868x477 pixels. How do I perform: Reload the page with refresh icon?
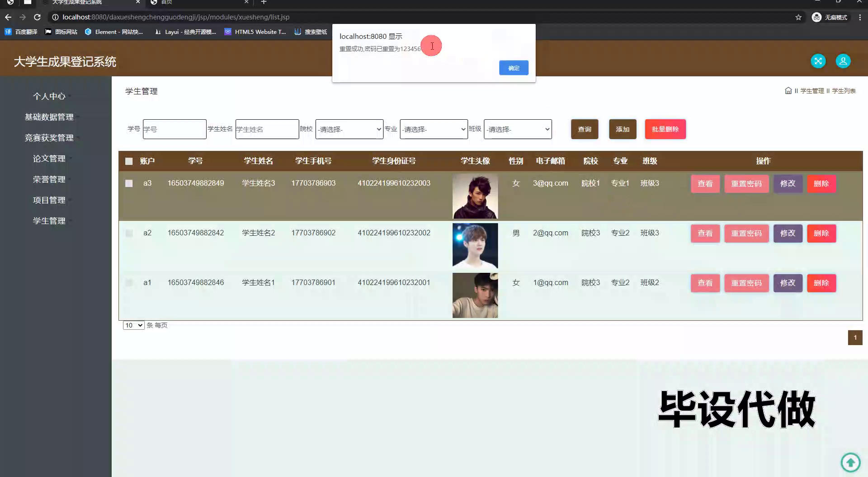pyautogui.click(x=38, y=17)
